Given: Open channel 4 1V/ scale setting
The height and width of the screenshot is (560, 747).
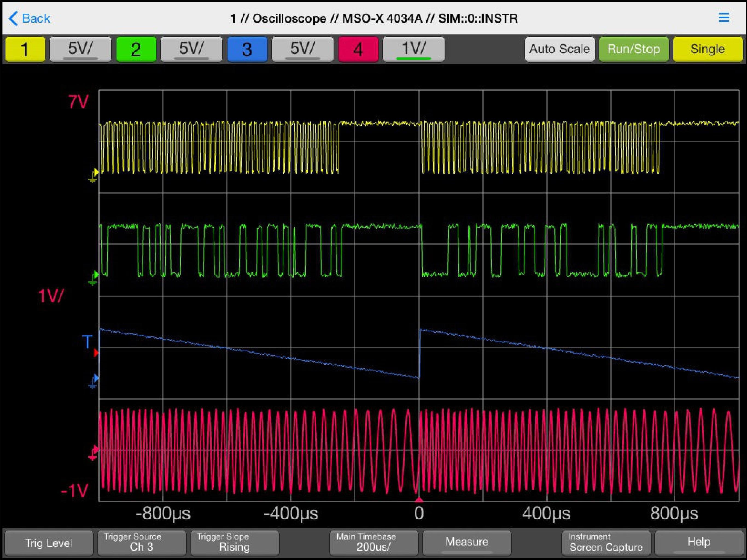Looking at the screenshot, I should [413, 49].
